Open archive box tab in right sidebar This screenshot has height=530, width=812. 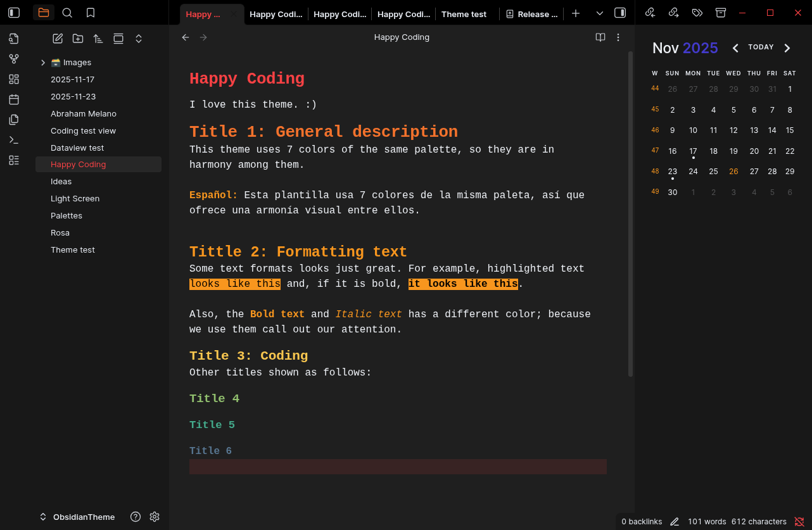tap(720, 13)
